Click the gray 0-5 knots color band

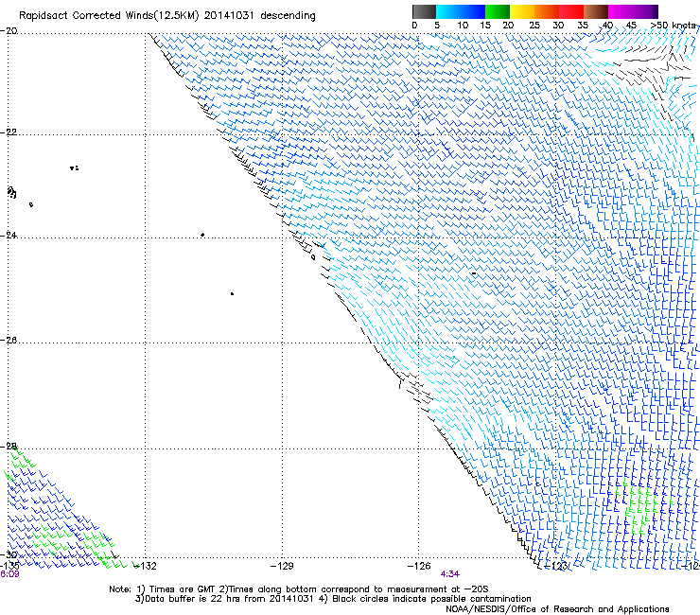point(424,11)
